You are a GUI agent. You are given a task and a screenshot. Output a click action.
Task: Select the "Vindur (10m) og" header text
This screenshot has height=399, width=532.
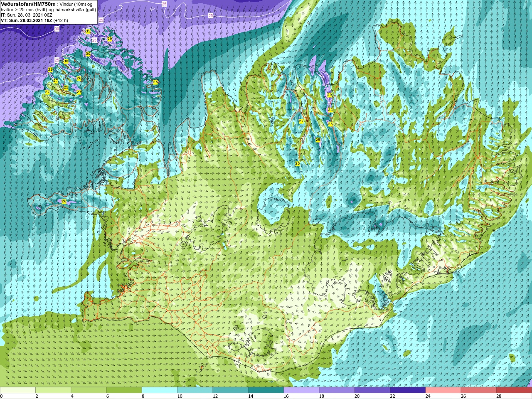[76, 4]
